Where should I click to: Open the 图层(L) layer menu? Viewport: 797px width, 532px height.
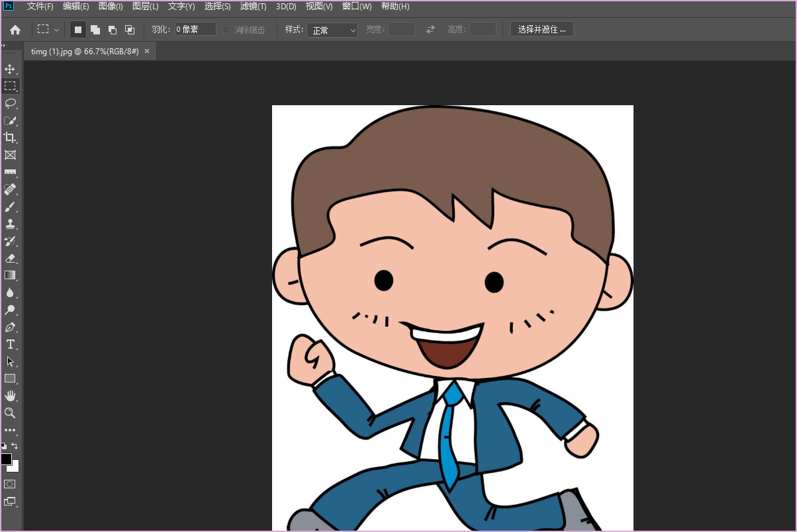coord(145,7)
